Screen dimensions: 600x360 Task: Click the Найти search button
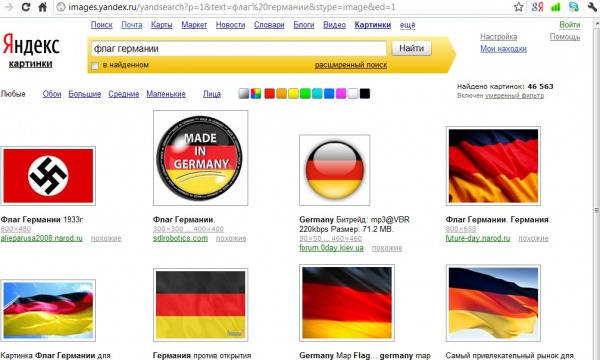click(x=411, y=48)
